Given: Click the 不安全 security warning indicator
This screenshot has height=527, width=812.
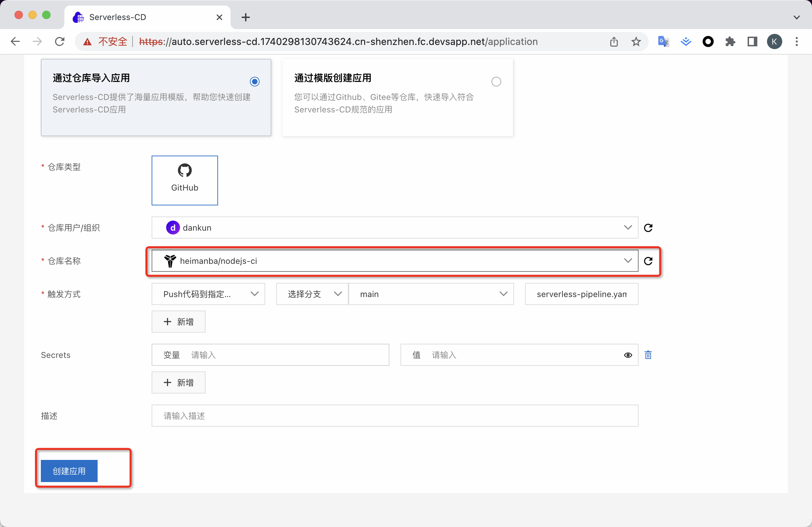Looking at the screenshot, I should pyautogui.click(x=106, y=42).
